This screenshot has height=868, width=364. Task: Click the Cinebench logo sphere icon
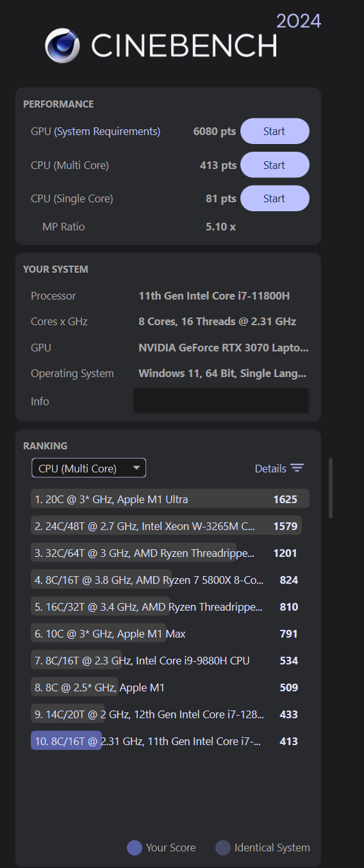(62, 45)
